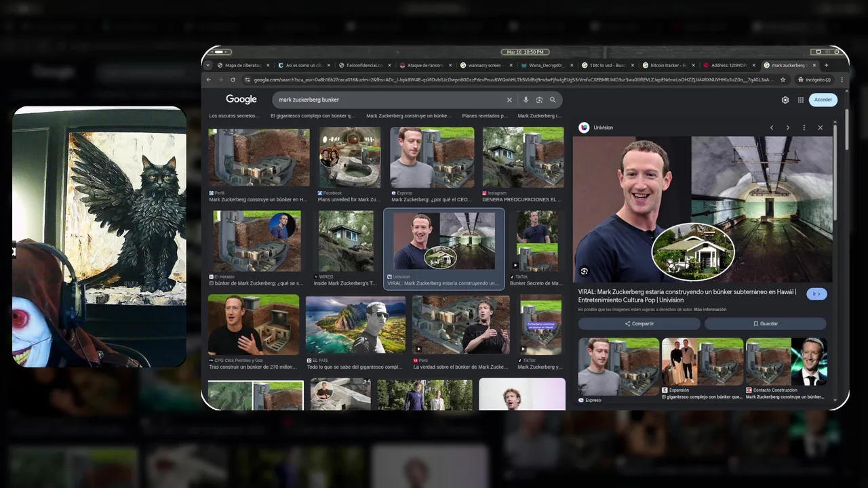Image resolution: width=868 pixels, height=488 pixels.
Task: Click the magnifier search icon
Action: point(553,100)
